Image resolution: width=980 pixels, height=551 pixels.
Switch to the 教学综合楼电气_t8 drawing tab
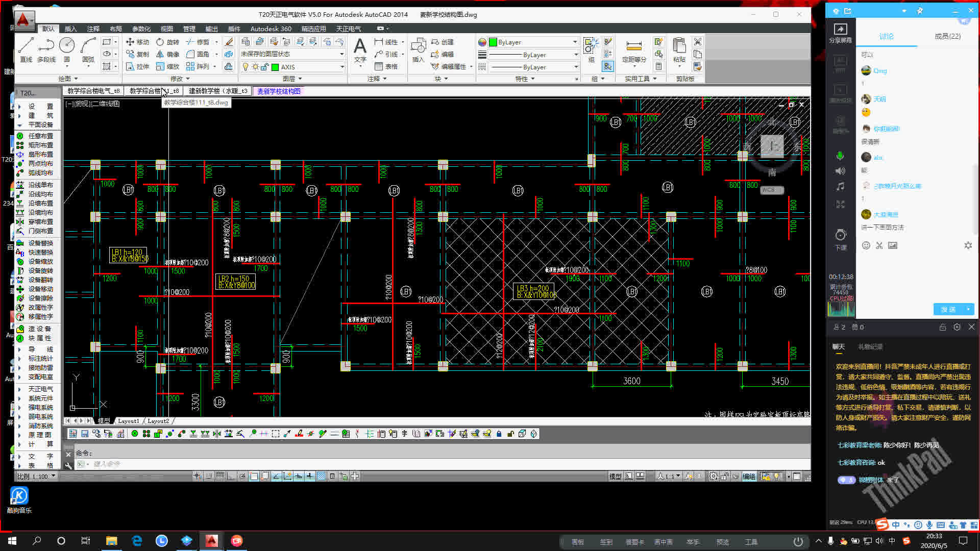tap(93, 91)
